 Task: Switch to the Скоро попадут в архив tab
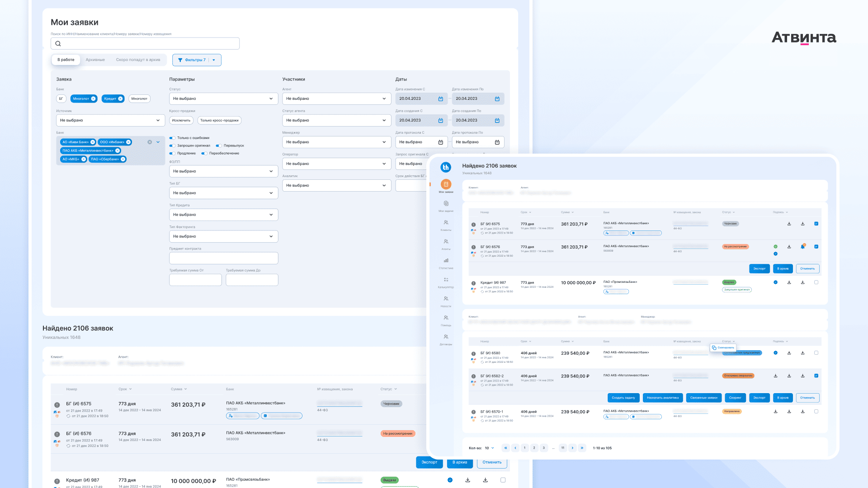tap(138, 60)
